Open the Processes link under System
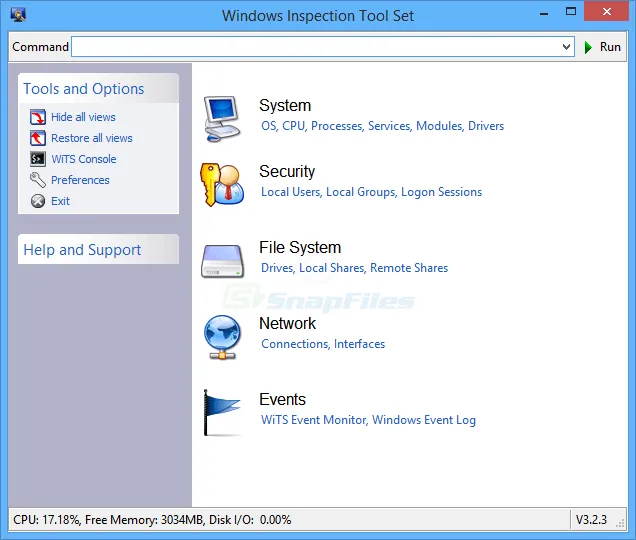The width and height of the screenshot is (636, 540). [x=336, y=126]
